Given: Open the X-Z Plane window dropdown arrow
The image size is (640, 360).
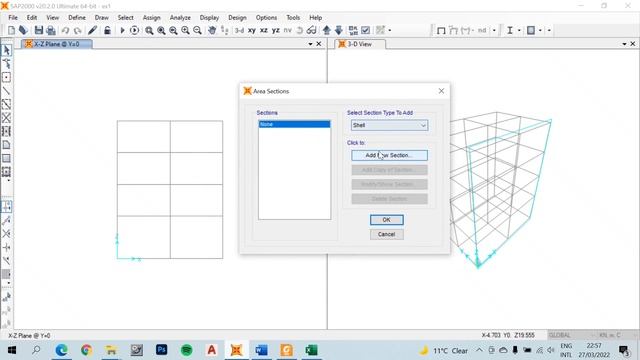Looking at the screenshot, I should [x=311, y=44].
